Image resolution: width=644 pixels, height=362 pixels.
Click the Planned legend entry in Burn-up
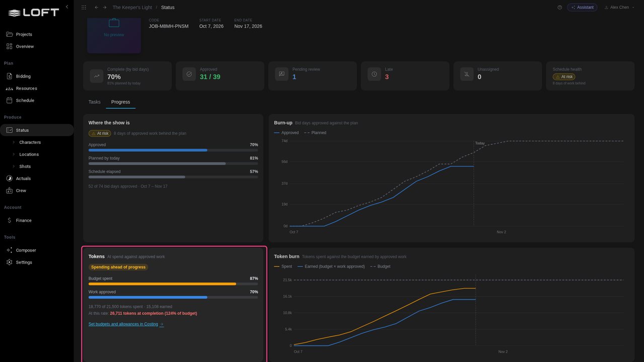pos(315,133)
